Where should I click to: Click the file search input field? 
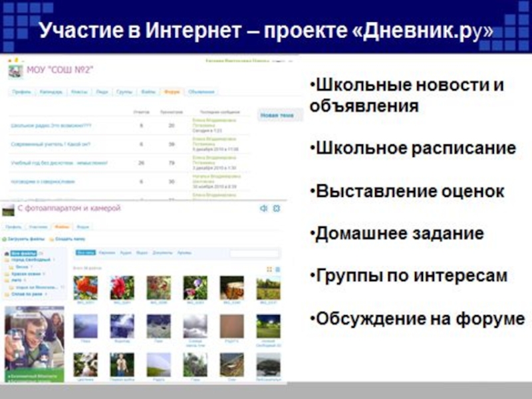(254, 253)
